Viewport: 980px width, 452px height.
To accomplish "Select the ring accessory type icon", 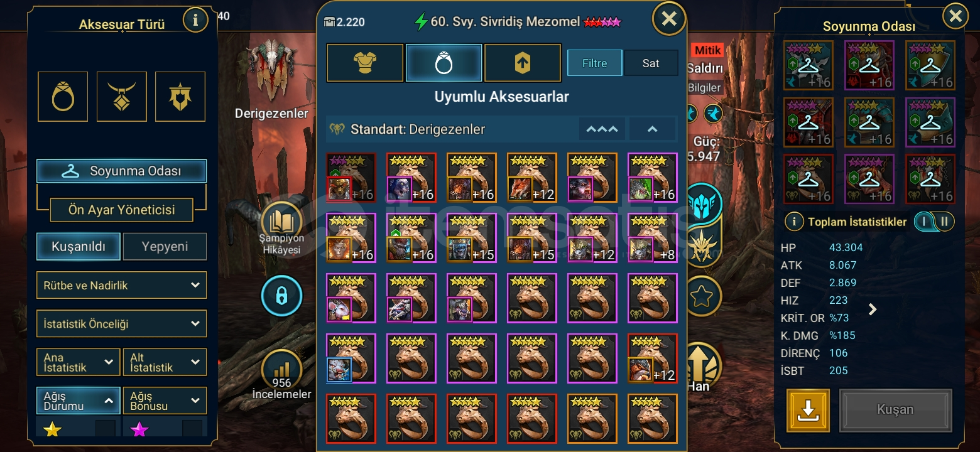I will 63,97.
